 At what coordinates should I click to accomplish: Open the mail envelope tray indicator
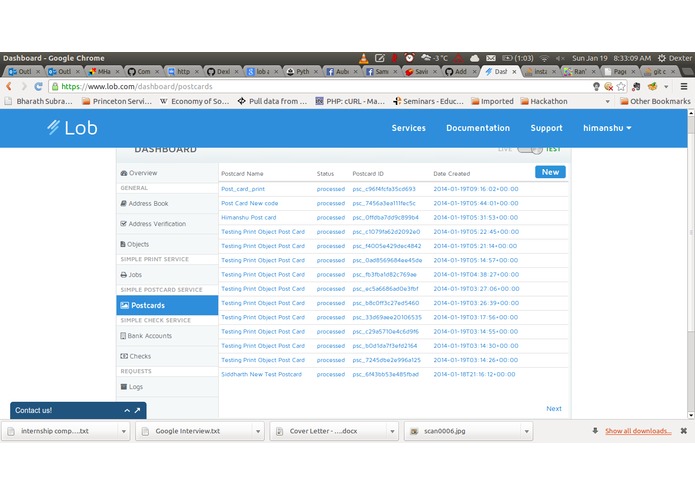(x=491, y=58)
